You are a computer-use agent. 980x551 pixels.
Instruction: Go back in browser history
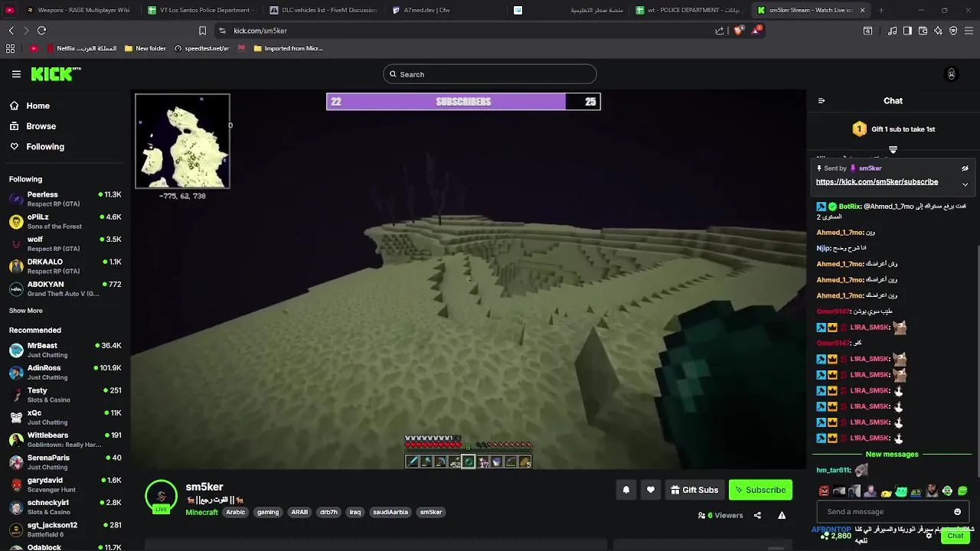11,31
